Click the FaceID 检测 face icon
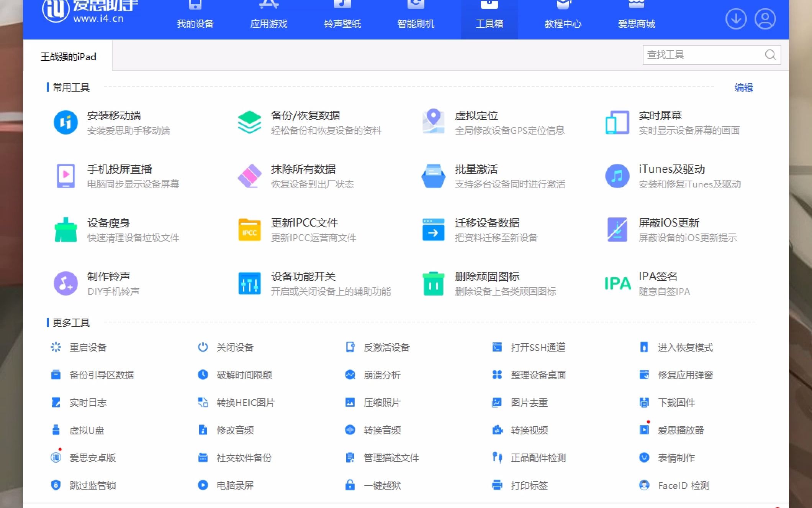The image size is (812, 508). tap(644, 485)
